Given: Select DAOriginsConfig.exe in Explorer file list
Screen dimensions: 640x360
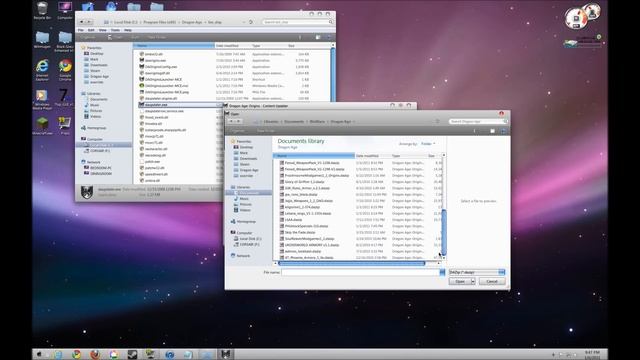Looking at the screenshot, I should click(160, 67).
